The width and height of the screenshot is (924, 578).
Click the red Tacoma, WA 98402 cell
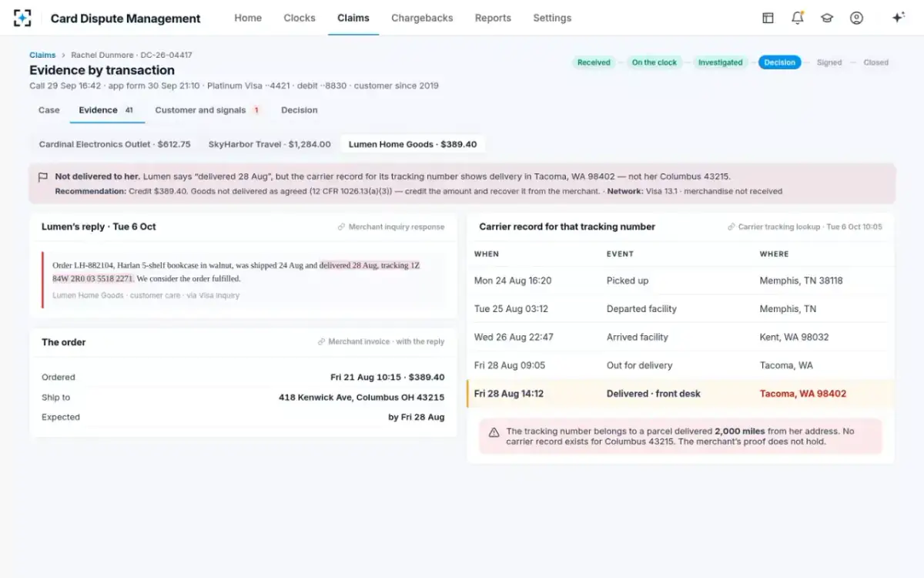pos(803,394)
